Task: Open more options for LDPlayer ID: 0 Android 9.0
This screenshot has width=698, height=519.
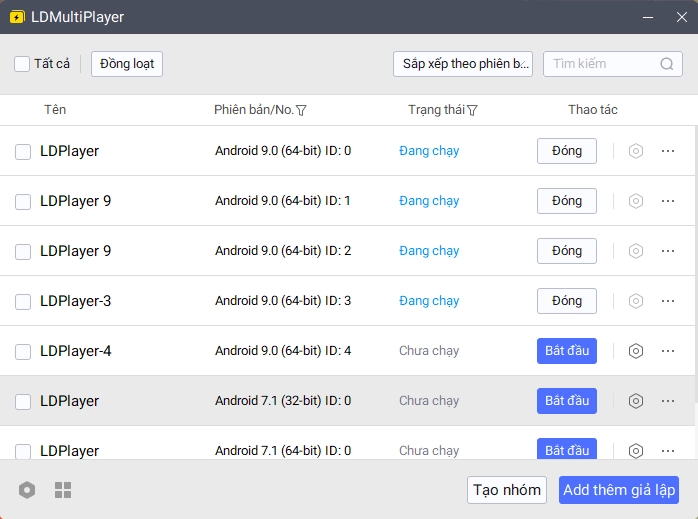Action: coord(668,151)
